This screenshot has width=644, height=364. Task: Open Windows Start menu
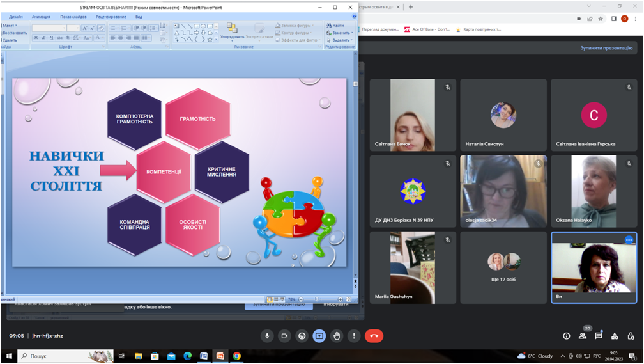[x=9, y=356]
